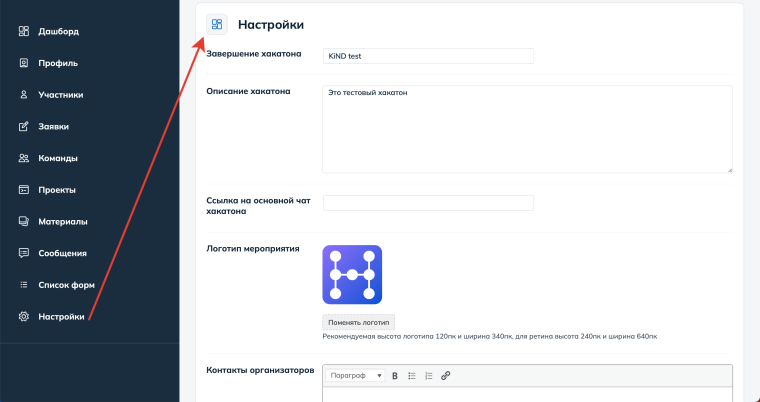
Task: Insert a bulleted list in editor
Action: click(x=412, y=376)
